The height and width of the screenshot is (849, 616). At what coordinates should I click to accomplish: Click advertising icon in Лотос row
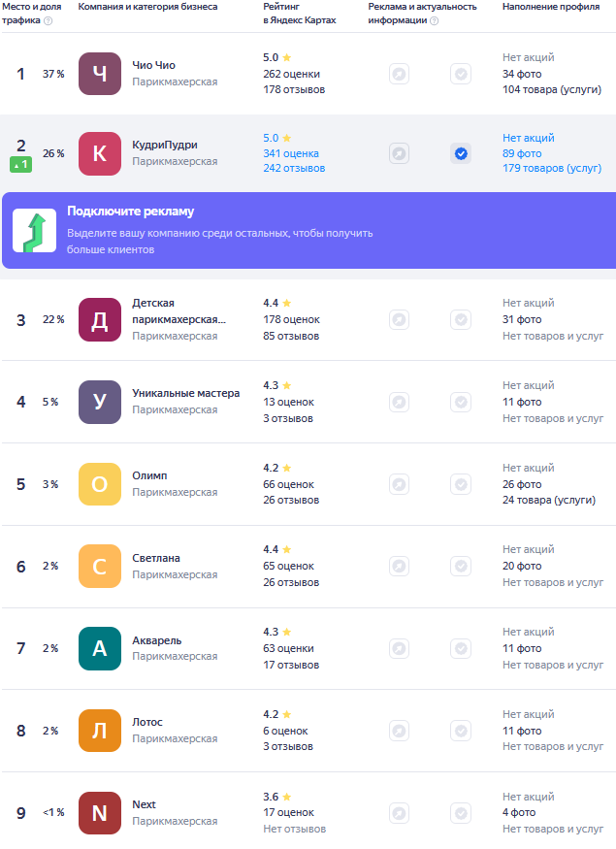click(399, 731)
